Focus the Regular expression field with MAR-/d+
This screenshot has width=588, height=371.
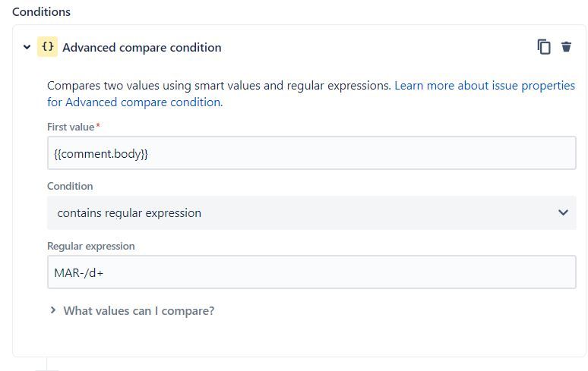(311, 272)
